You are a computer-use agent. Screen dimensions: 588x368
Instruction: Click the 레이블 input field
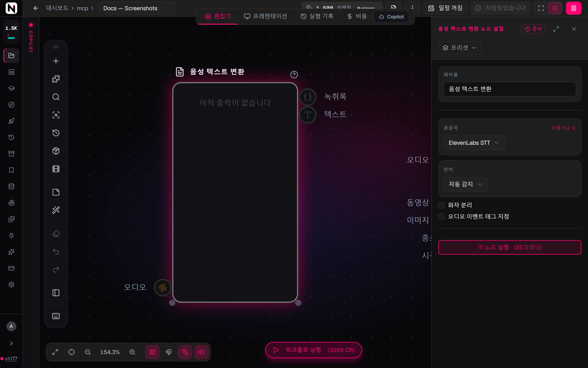tap(510, 89)
